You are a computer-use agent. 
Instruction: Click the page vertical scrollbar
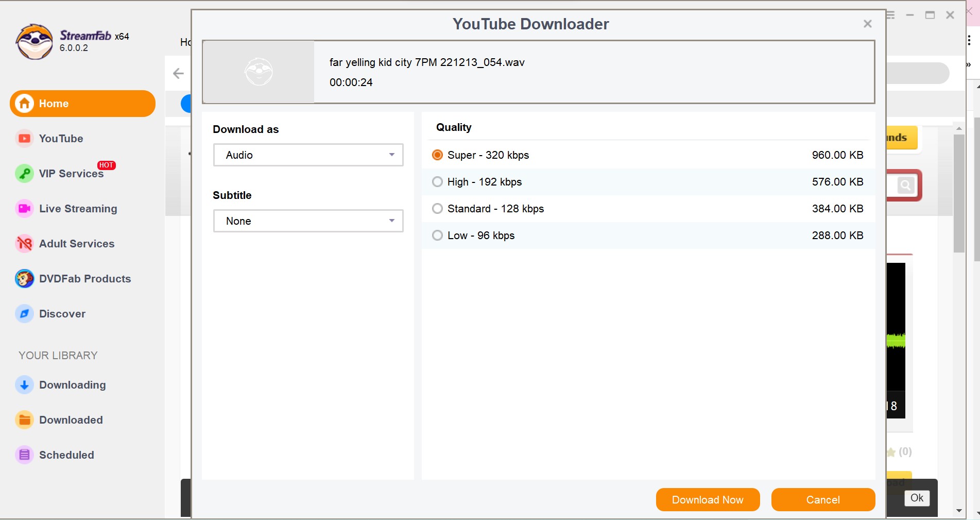coord(958,194)
